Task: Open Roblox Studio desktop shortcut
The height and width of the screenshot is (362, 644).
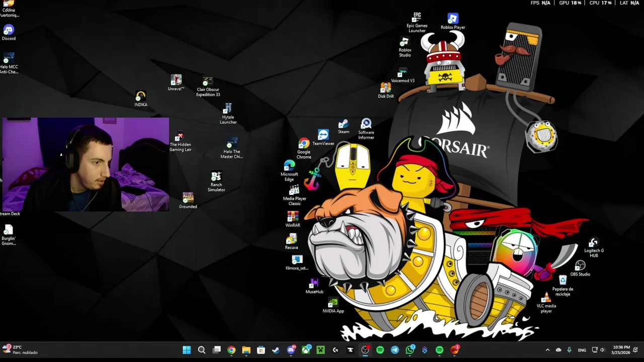Action: point(405,47)
